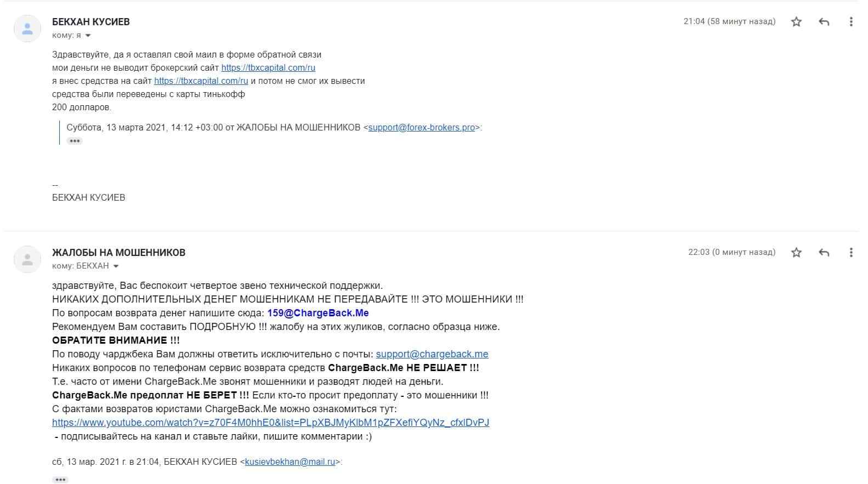Star the ЖАЛОБЫ НА МОШЕННИКОВ message
This screenshot has width=868, height=484.
tap(796, 253)
